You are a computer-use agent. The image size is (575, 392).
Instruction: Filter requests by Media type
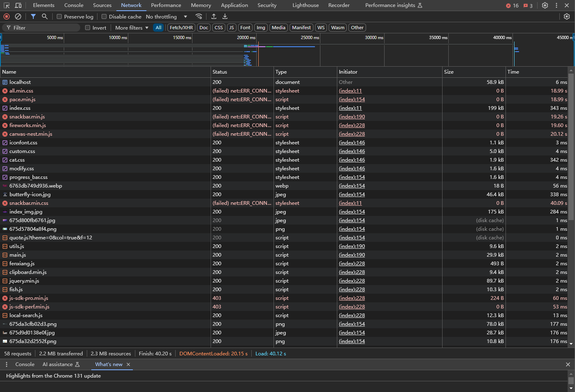tap(278, 28)
